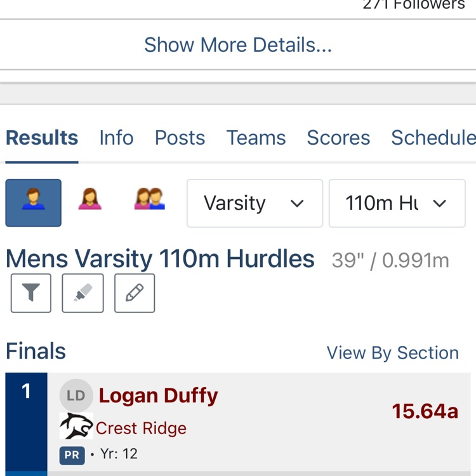
Task: Open the Crest Ridge team link
Action: [141, 428]
